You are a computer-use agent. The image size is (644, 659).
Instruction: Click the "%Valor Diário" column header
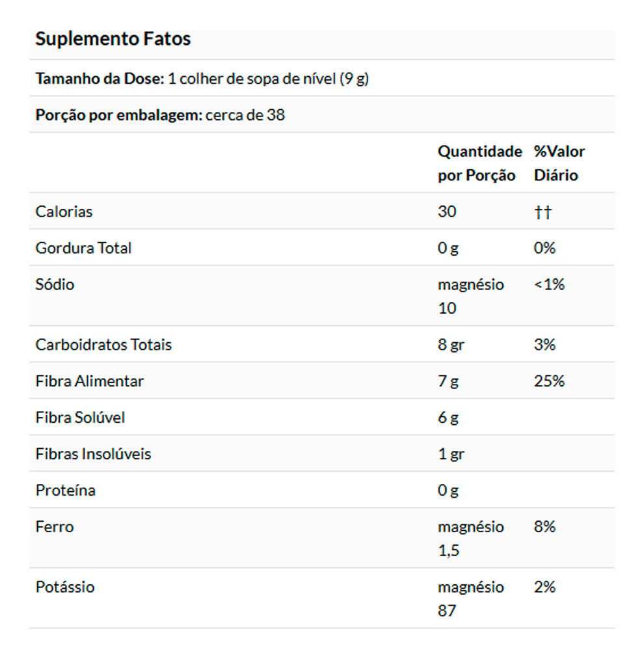pos(559,163)
